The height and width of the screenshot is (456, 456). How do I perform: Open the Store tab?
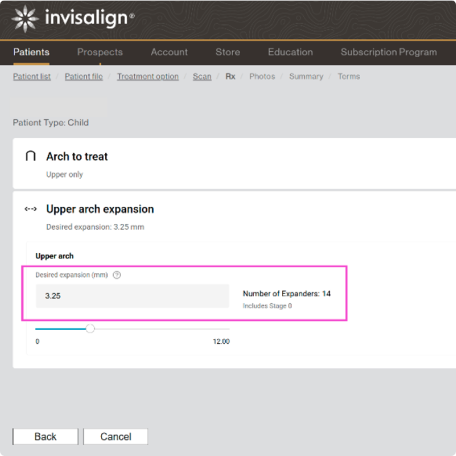[228, 52]
